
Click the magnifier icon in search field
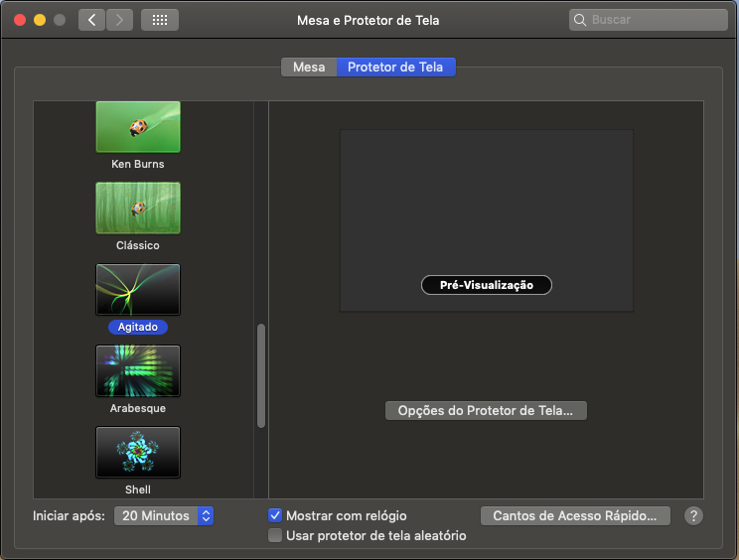point(580,20)
